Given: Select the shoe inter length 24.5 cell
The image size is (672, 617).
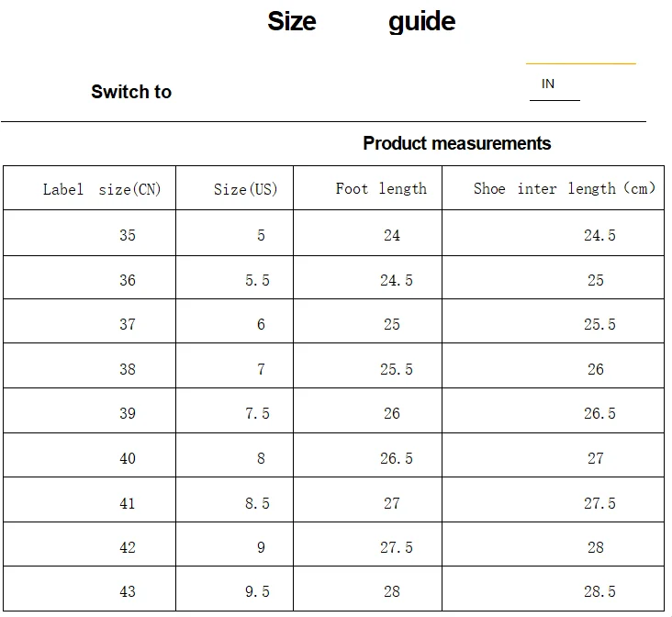Looking at the screenshot, I should (x=553, y=233).
